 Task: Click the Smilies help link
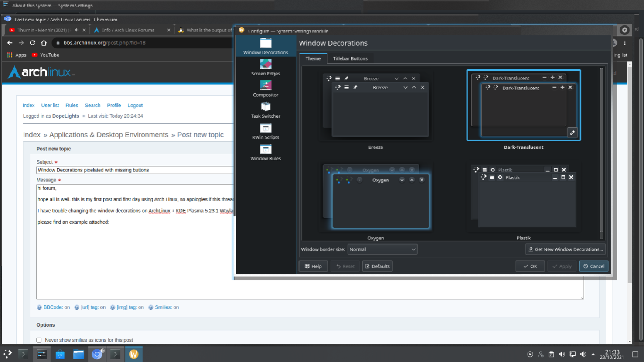point(163,307)
